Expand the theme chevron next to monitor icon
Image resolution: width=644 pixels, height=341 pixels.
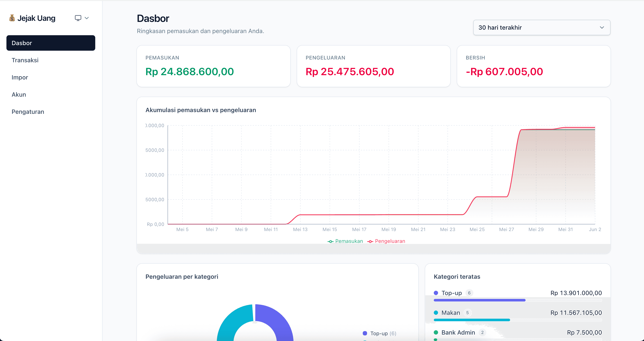point(87,18)
